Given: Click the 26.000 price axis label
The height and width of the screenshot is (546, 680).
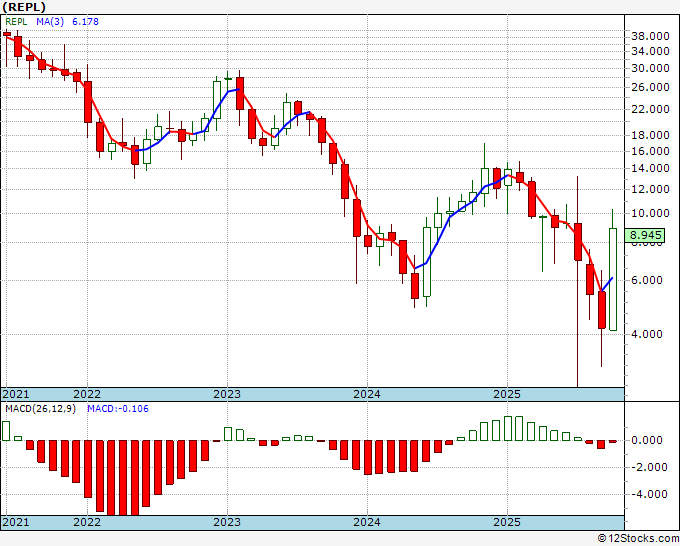Looking at the screenshot, I should [x=650, y=87].
